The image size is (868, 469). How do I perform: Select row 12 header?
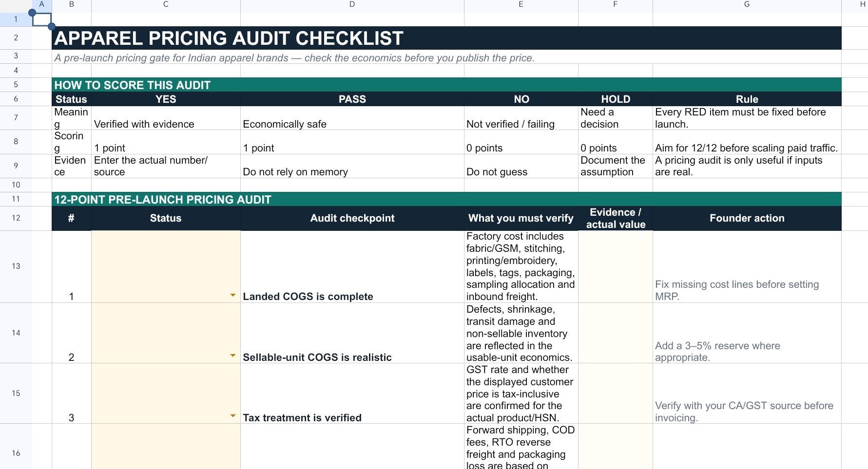click(x=16, y=218)
